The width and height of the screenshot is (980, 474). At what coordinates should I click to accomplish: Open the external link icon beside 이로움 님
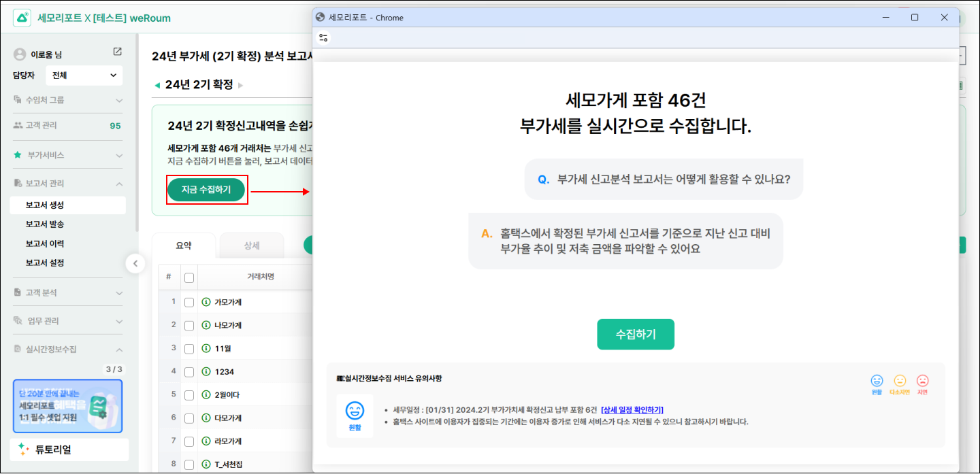point(117,52)
